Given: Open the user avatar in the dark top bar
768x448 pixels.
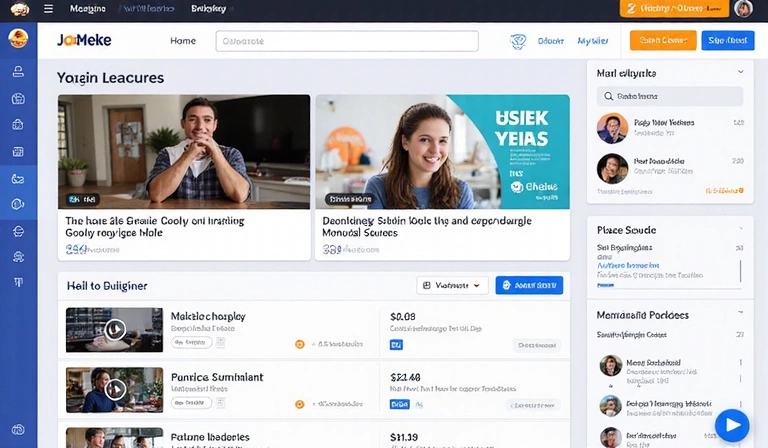Looking at the screenshot, I should pos(743,9).
